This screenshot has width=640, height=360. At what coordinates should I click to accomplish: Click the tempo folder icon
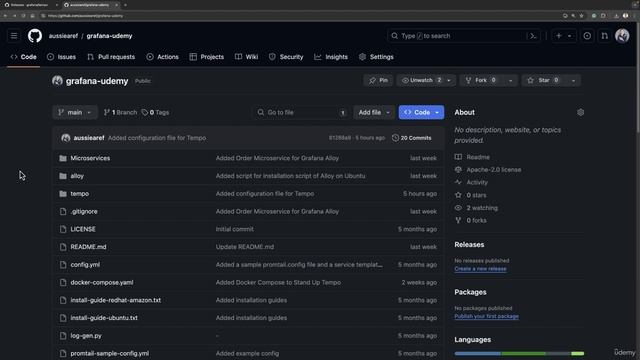coord(63,193)
